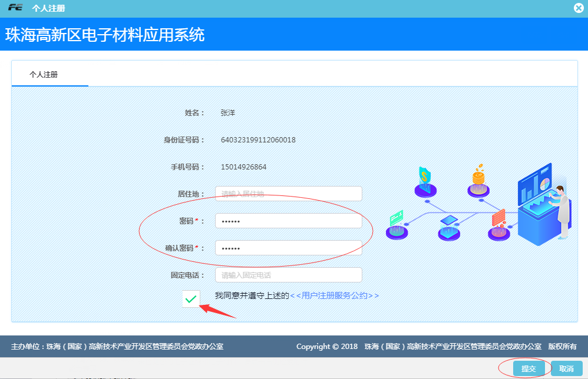The width and height of the screenshot is (588, 379).
Task: Open the 用户注册服务公约 agreement link
Action: point(334,295)
